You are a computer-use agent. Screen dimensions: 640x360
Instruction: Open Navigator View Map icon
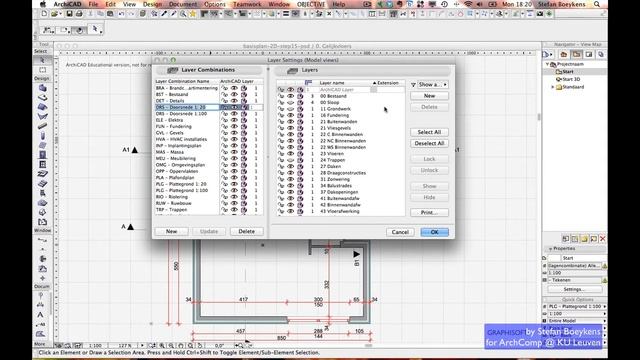tap(576, 54)
